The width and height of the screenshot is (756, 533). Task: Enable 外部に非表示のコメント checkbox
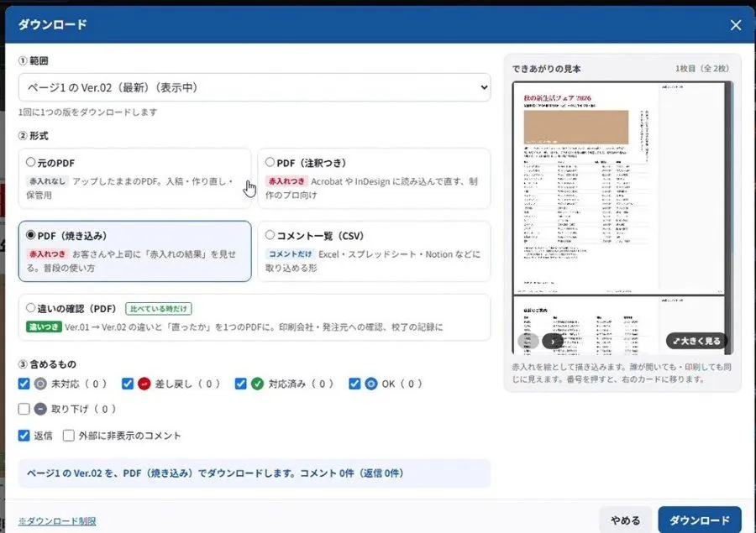click(x=69, y=436)
